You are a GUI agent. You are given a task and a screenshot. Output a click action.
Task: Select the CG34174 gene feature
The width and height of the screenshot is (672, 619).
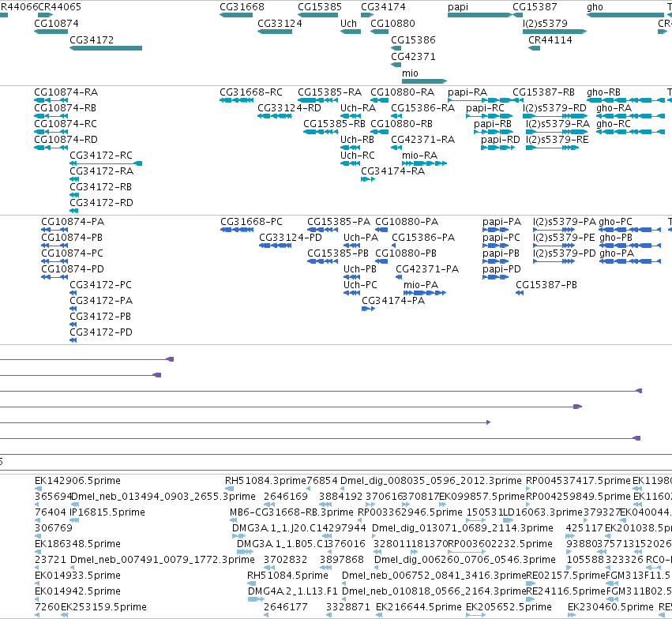point(367,15)
